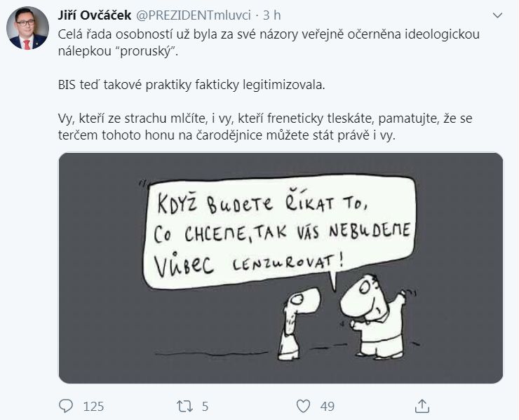Like the tweet with heart icon
The width and height of the screenshot is (519, 420).
(x=303, y=406)
